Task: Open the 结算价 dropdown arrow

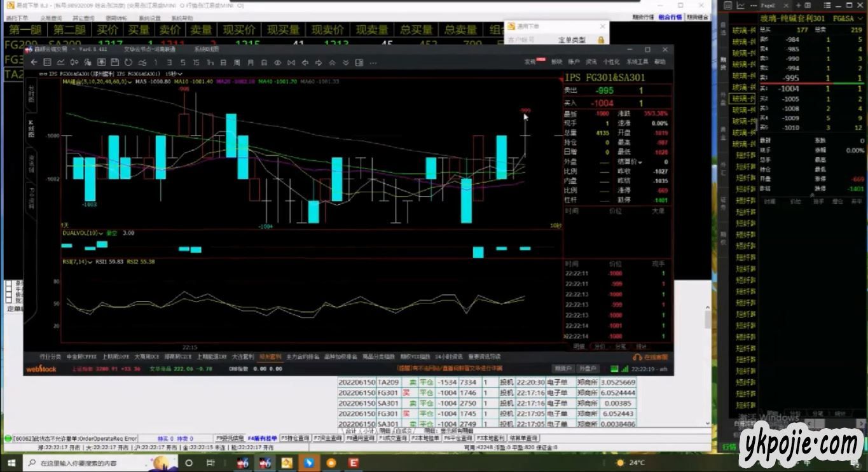Action: pyautogui.click(x=640, y=162)
